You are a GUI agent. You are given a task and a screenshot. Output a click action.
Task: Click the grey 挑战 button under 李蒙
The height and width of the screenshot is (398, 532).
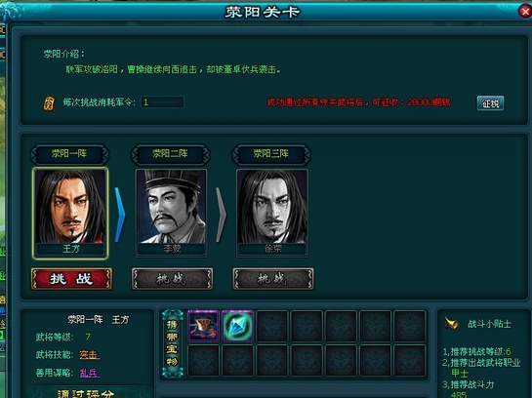point(173,279)
